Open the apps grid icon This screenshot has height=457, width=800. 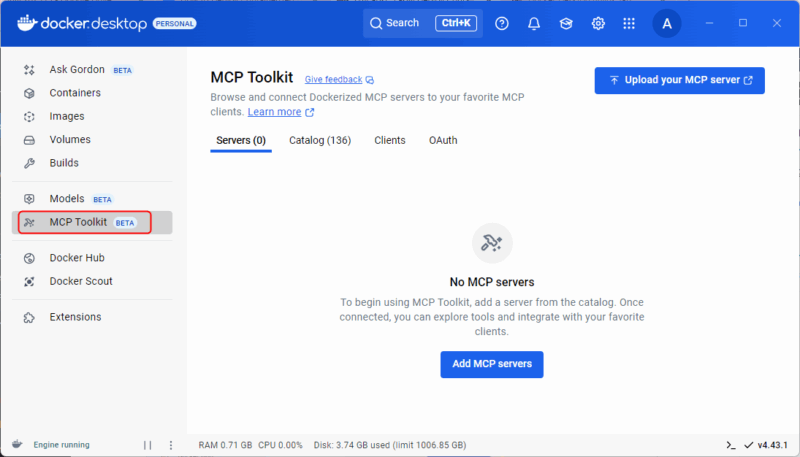pos(629,23)
